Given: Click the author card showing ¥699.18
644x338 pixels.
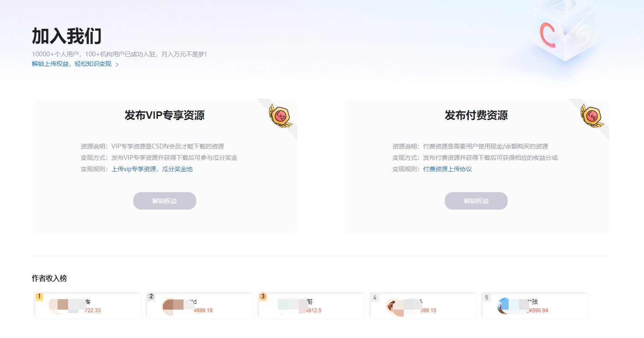Looking at the screenshot, I should pyautogui.click(x=199, y=306).
